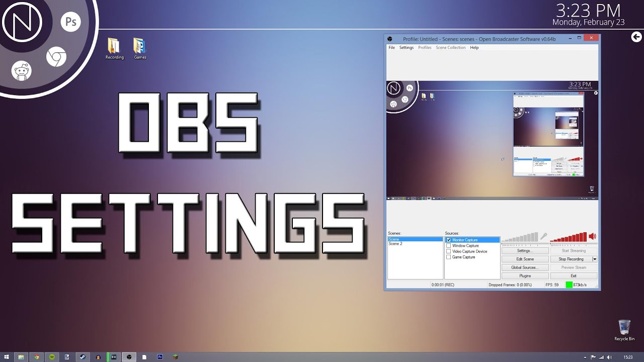The image size is (644, 362).
Task: Click the OBS title bar app icon
Action: 389,39
